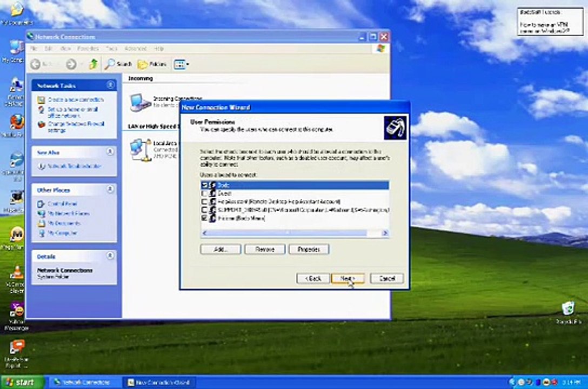Click the Network Connections title bar icon

click(x=30, y=36)
